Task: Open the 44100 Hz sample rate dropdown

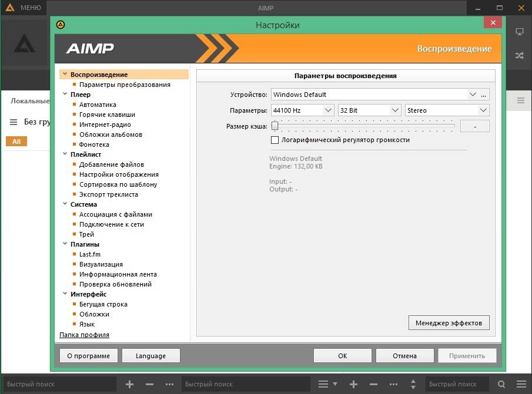Action: point(303,110)
